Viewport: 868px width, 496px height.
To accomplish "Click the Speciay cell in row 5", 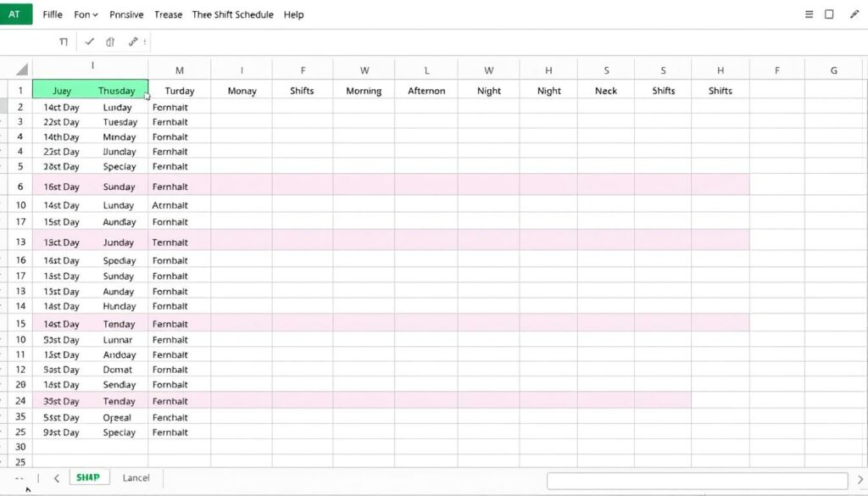I will pos(120,166).
